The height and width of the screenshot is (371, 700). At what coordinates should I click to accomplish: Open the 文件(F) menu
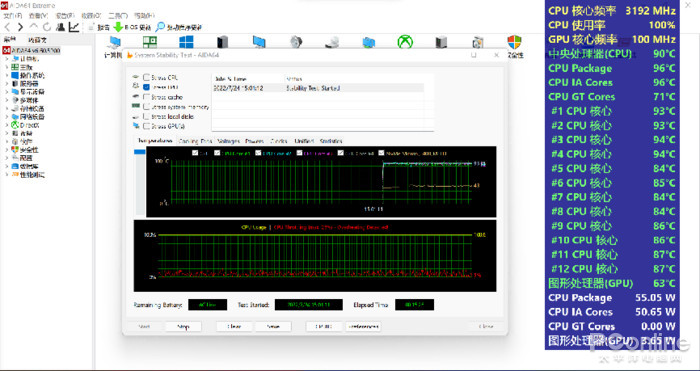pos(12,16)
